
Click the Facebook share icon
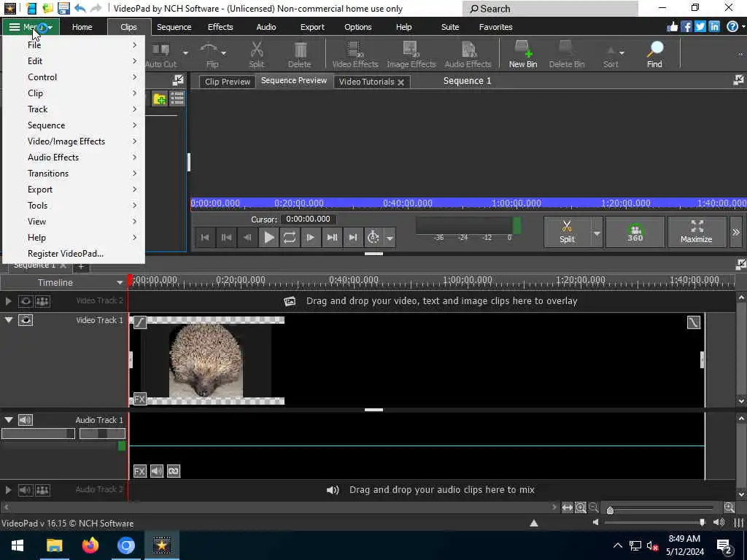point(686,27)
